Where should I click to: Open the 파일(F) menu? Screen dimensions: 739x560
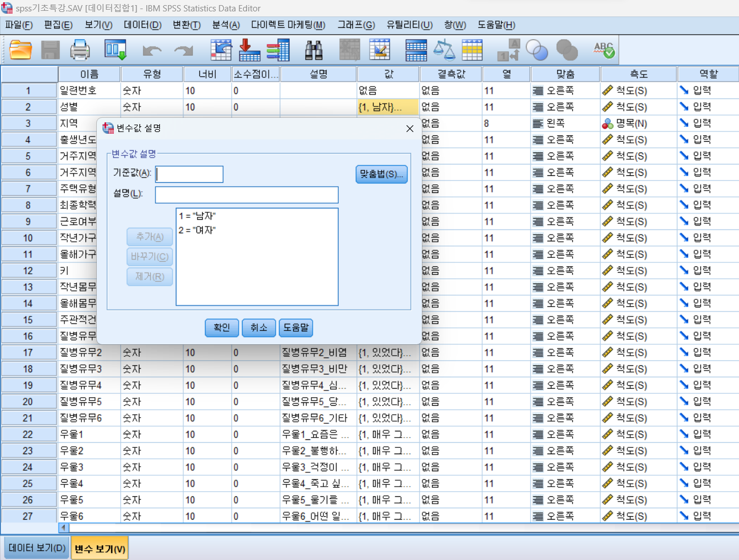pos(19,25)
